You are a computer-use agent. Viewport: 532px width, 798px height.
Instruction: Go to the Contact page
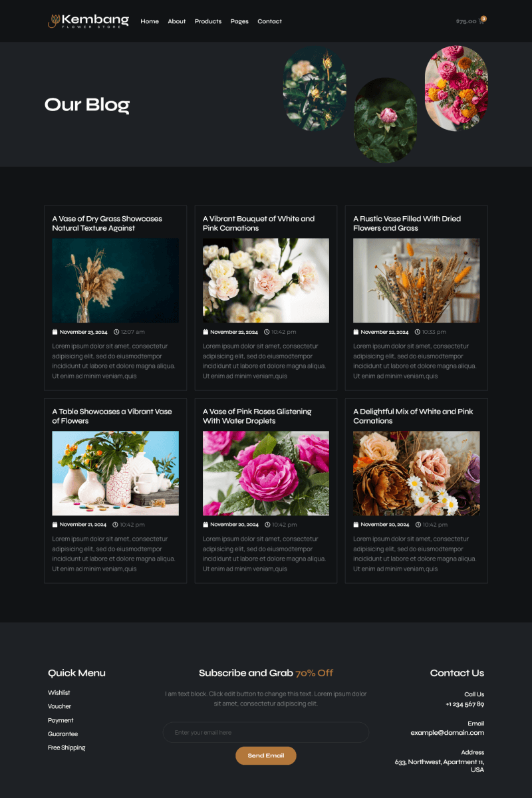[269, 21]
